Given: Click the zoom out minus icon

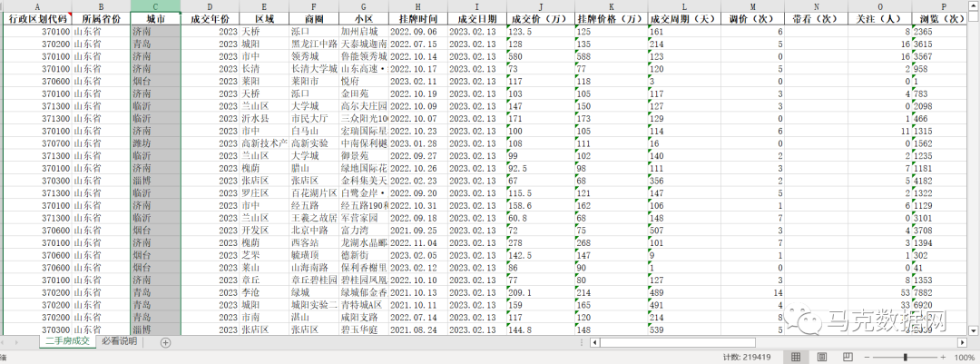Looking at the screenshot, I should click(x=867, y=357).
